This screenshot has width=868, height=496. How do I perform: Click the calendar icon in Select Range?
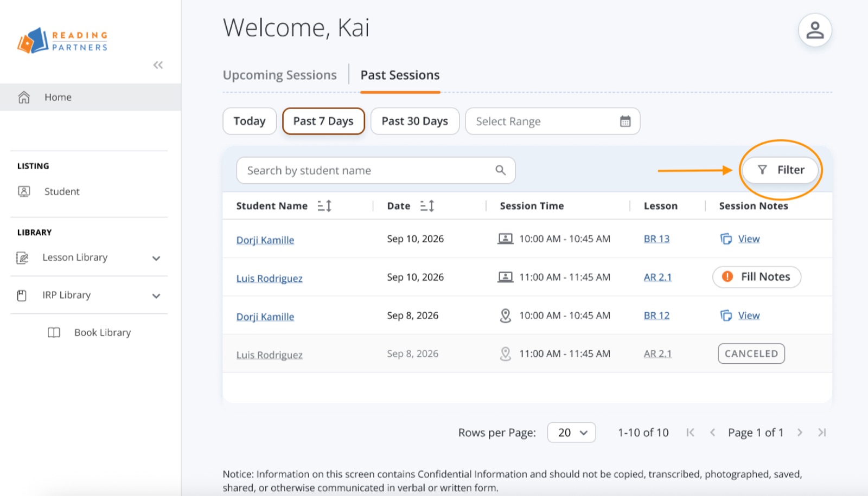coord(625,121)
